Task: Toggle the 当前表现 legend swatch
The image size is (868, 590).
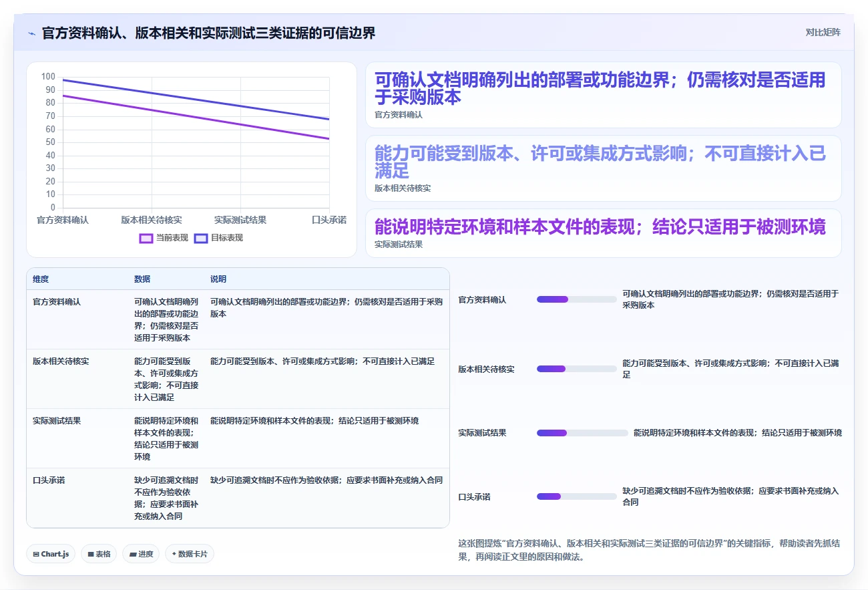Action: (x=146, y=238)
